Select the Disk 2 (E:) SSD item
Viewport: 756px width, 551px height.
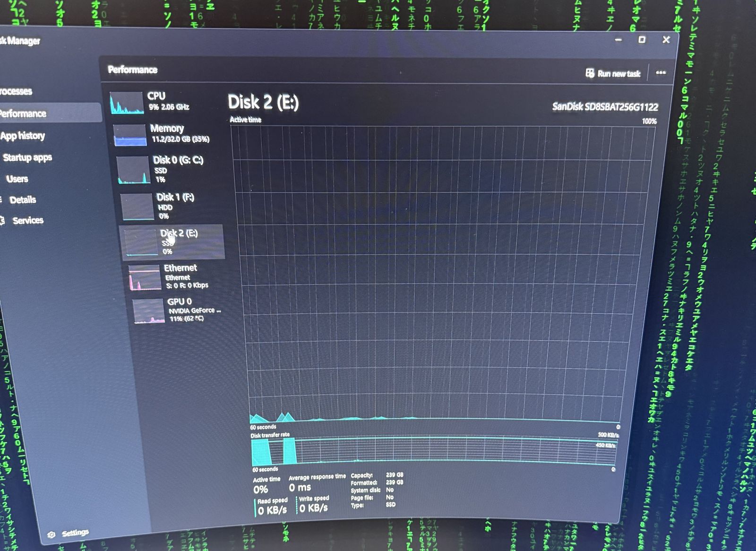click(x=172, y=242)
